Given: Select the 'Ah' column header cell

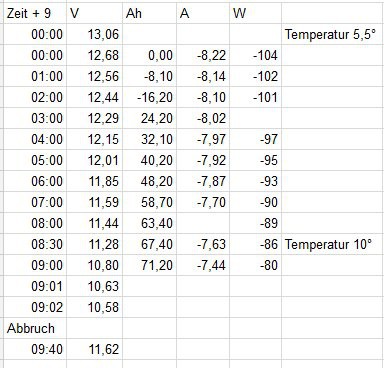Looking at the screenshot, I should coord(149,13).
